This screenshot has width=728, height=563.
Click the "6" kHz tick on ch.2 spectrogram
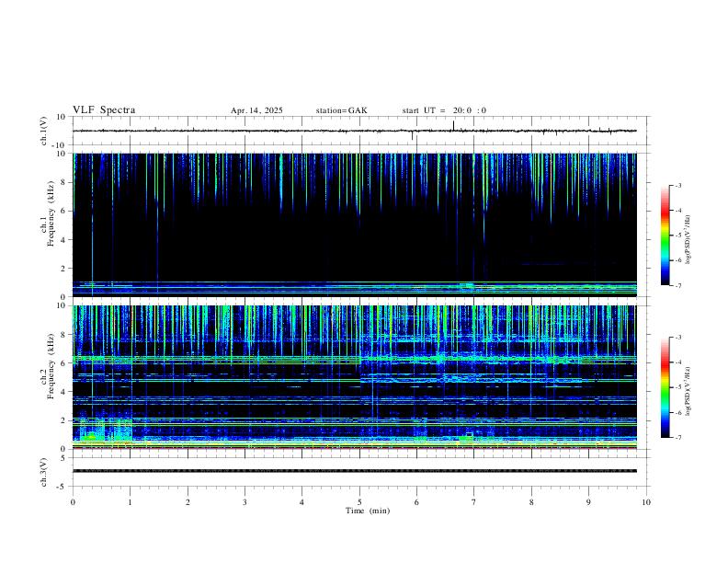64,362
